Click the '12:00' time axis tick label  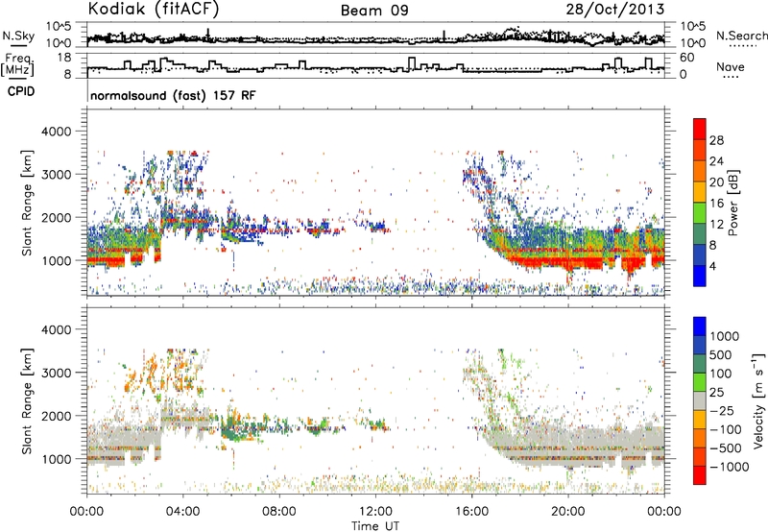(x=375, y=512)
